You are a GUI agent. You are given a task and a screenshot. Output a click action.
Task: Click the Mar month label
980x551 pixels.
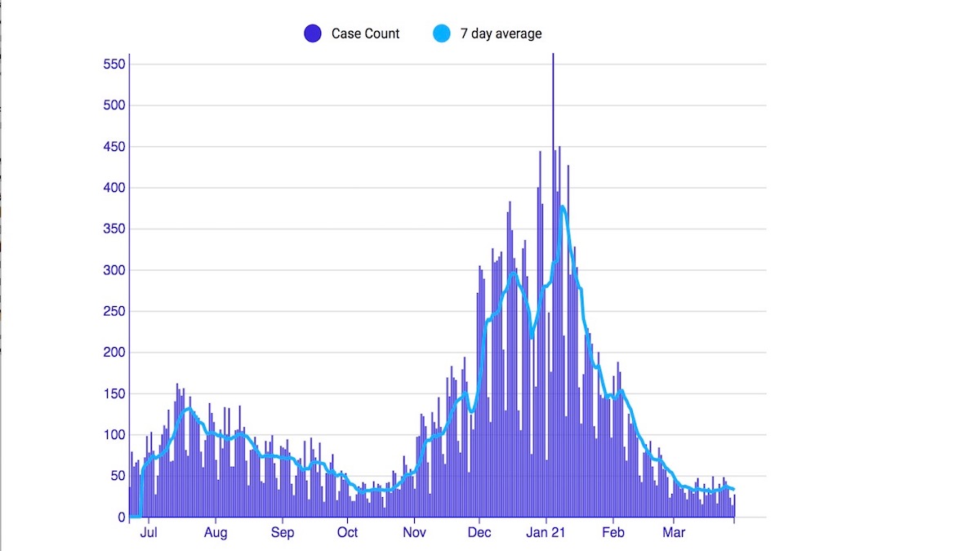(x=674, y=533)
